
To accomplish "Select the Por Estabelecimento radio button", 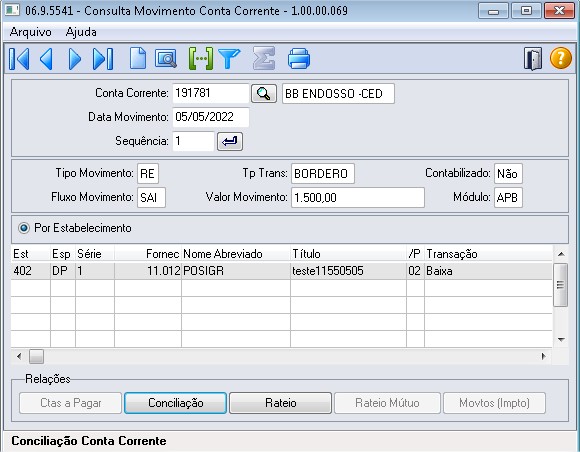I will click(x=24, y=228).
